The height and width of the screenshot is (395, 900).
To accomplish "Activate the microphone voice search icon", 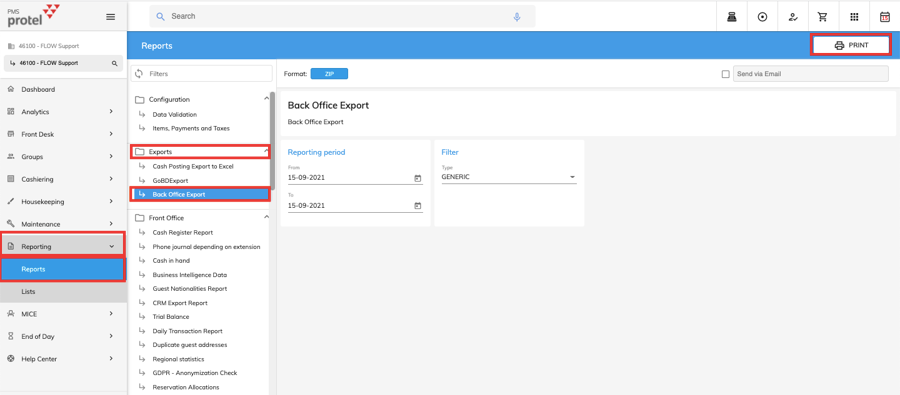I will [517, 17].
